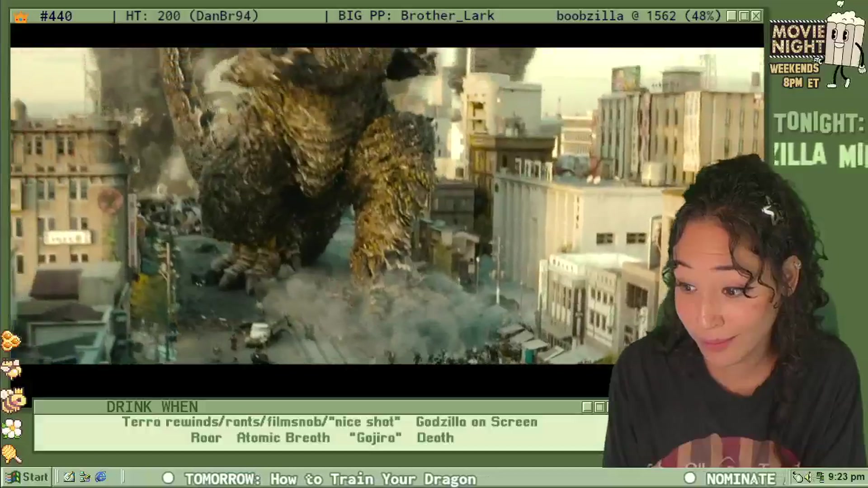Click the '"Gojira"' drink rule

(375, 437)
